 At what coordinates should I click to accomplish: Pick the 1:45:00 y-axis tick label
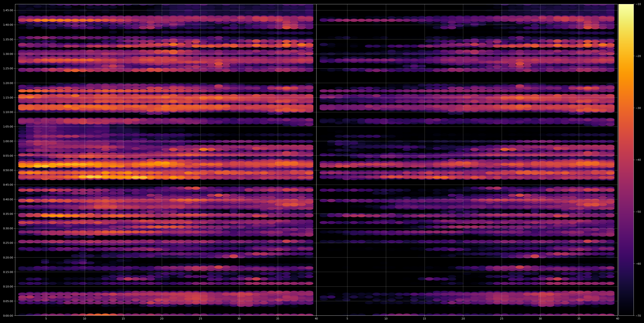pyautogui.click(x=8, y=10)
